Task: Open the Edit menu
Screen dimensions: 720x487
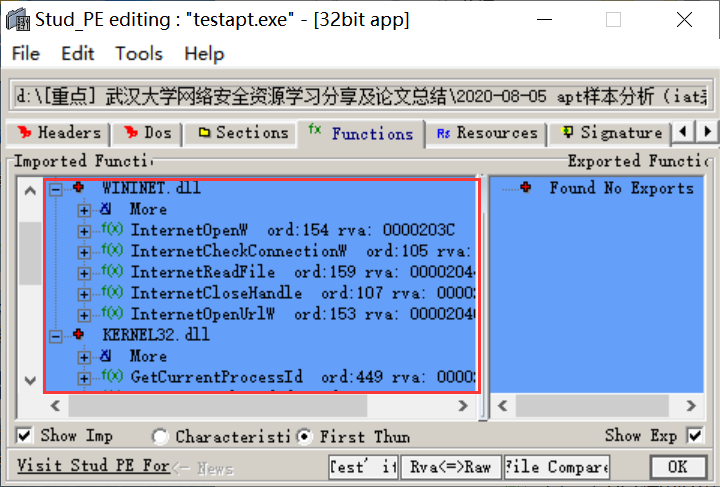Action: click(x=78, y=54)
